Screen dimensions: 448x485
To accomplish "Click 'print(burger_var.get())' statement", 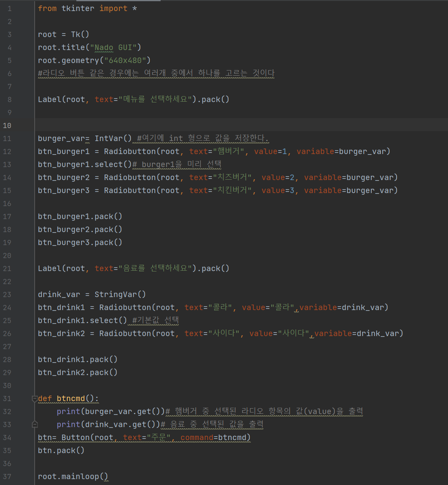I will pos(111,411).
